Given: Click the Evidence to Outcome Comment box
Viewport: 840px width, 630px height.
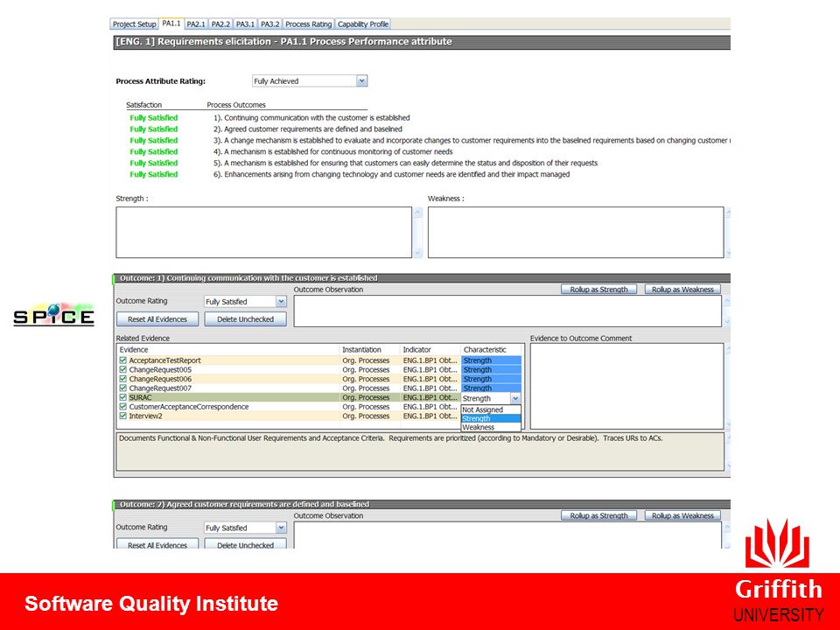Looking at the screenshot, I should 626,386.
